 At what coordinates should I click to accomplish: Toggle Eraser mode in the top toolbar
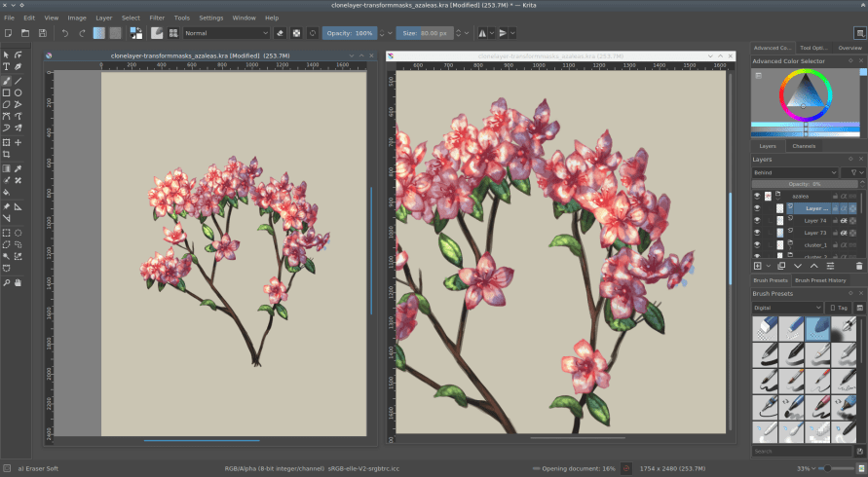[281, 33]
